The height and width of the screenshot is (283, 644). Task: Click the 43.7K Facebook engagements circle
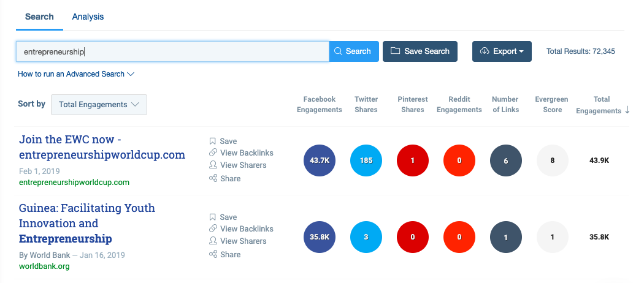[320, 160]
